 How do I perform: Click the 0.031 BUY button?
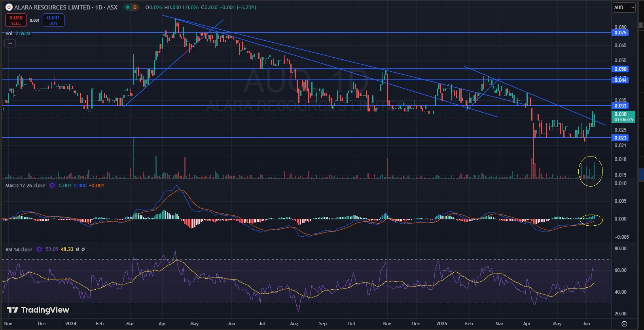[53, 20]
